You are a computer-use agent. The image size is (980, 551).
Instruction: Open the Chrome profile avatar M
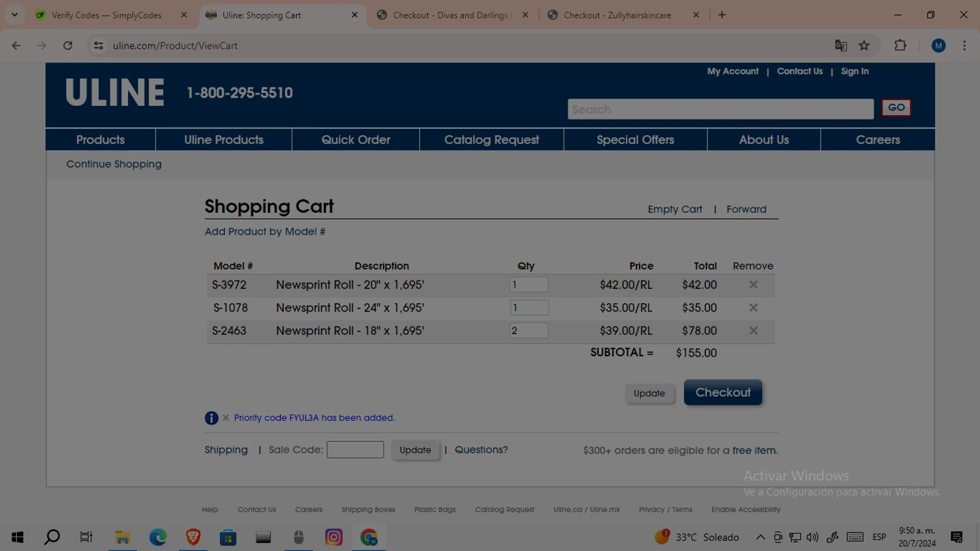(x=939, y=46)
